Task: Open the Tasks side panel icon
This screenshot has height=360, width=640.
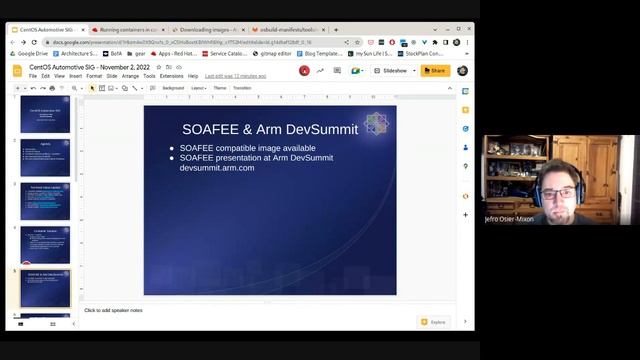Action: click(x=465, y=129)
